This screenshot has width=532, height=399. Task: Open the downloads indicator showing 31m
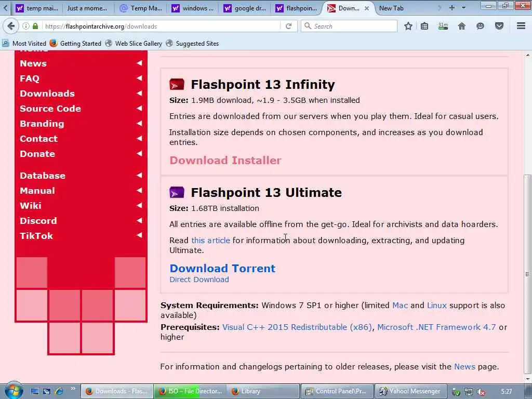pos(443,26)
